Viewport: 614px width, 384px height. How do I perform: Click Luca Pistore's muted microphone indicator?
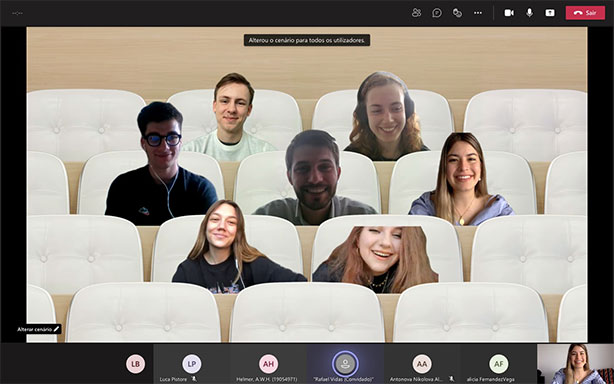tap(194, 379)
